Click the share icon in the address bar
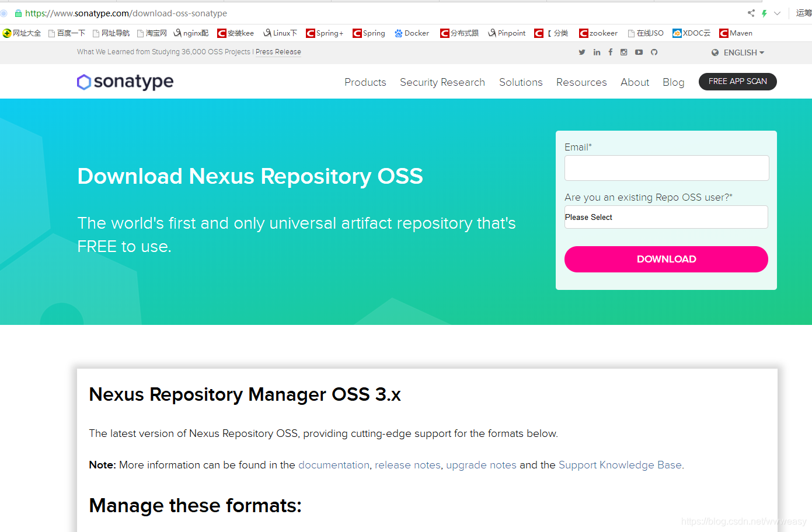 tap(751, 13)
